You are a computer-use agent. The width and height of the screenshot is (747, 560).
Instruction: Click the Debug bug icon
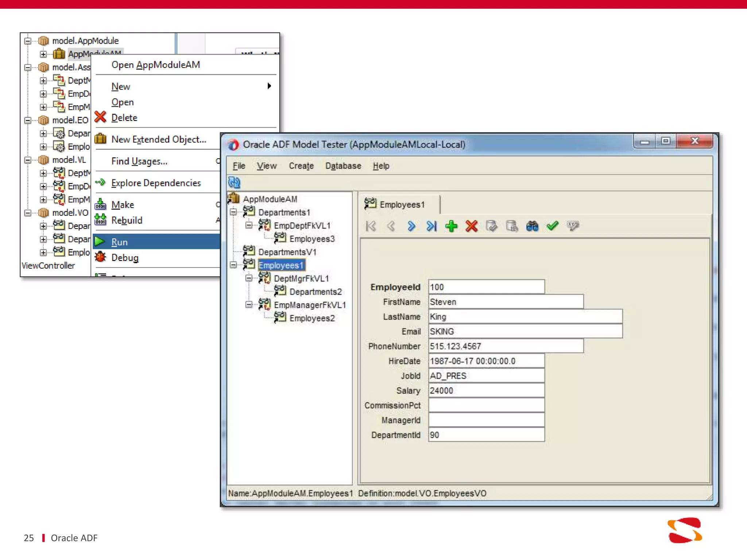(100, 257)
